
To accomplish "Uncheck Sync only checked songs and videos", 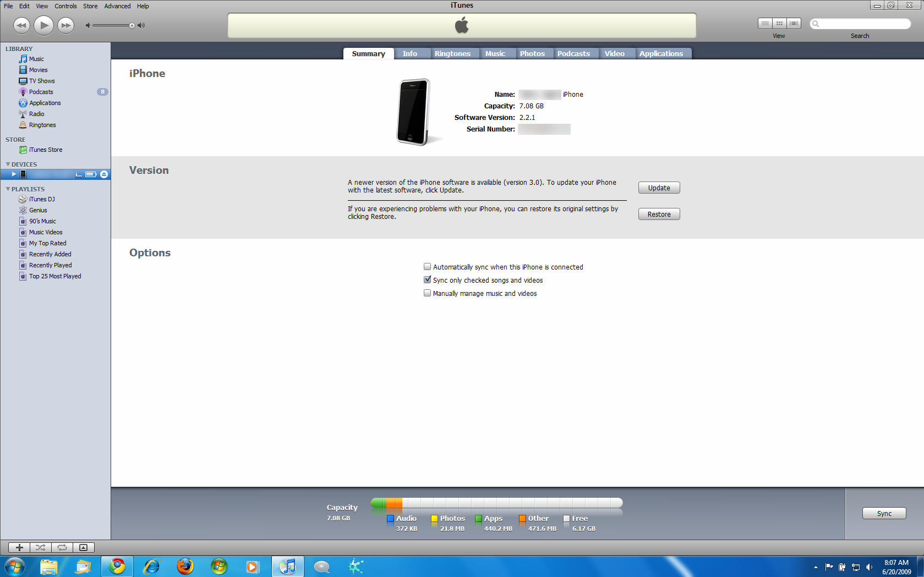I will (x=427, y=280).
